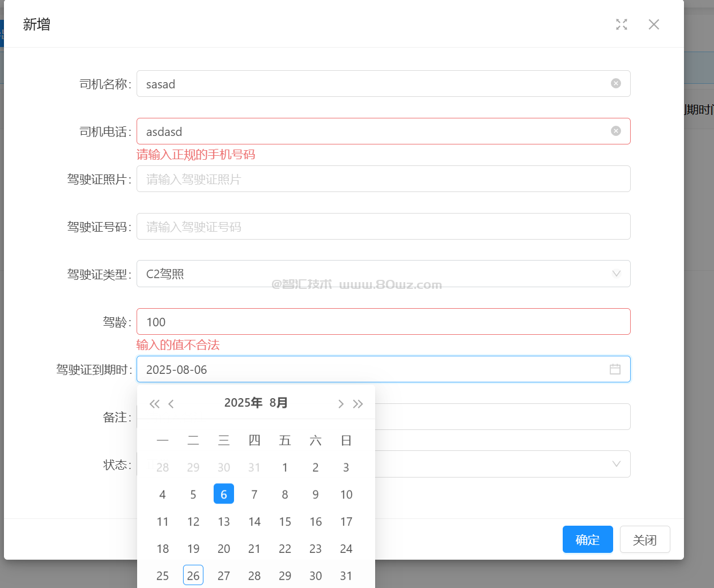The image size is (714, 588).
Task: Click the 确定 button
Action: [x=588, y=539]
